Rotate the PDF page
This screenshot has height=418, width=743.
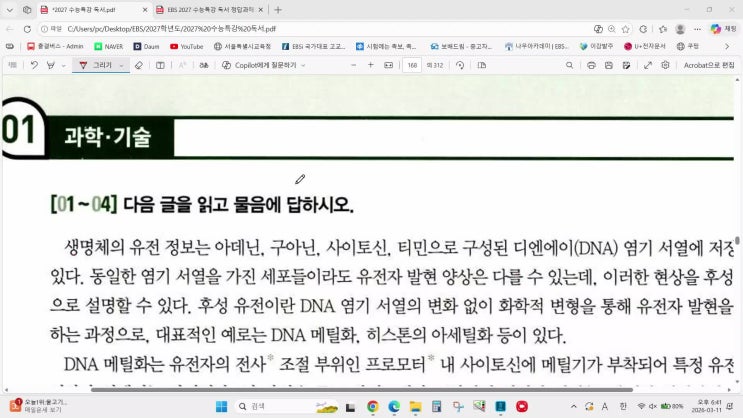click(x=459, y=65)
